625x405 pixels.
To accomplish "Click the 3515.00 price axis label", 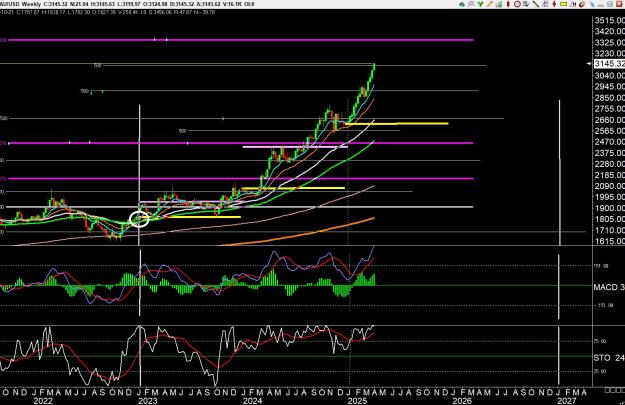I will pos(610,21).
